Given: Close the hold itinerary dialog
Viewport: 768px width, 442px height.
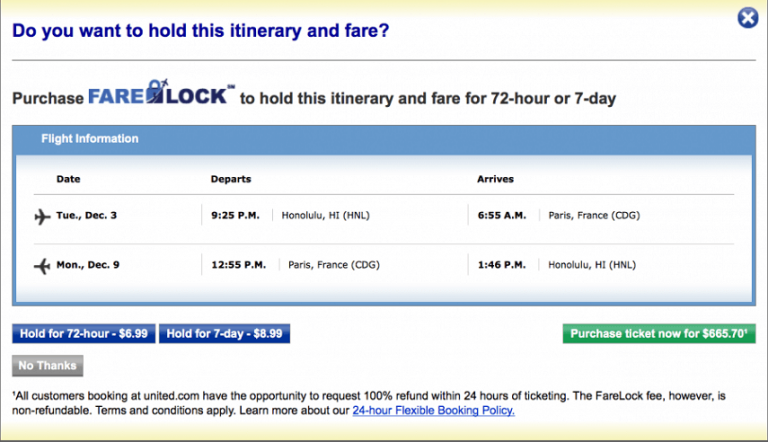Looking at the screenshot, I should coord(747,18).
